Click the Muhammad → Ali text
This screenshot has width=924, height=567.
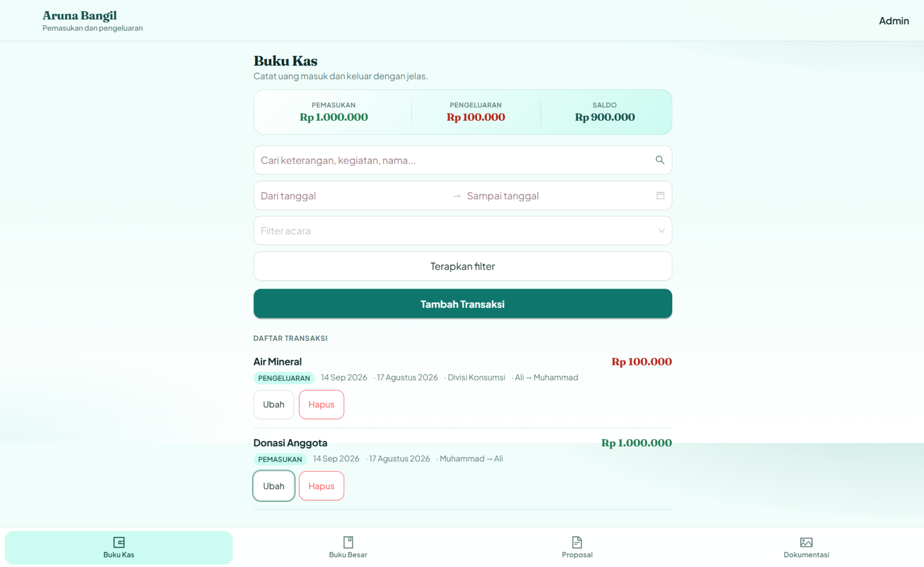click(471, 459)
